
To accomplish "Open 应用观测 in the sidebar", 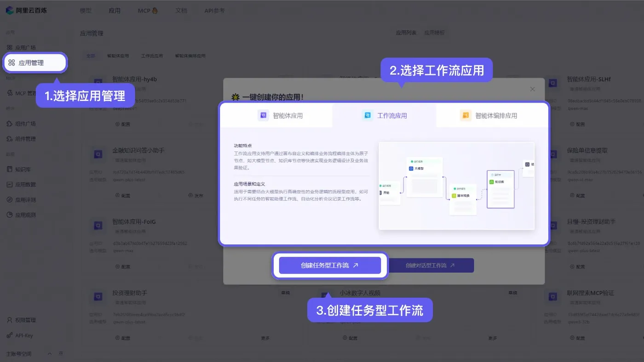I will pos(22,215).
